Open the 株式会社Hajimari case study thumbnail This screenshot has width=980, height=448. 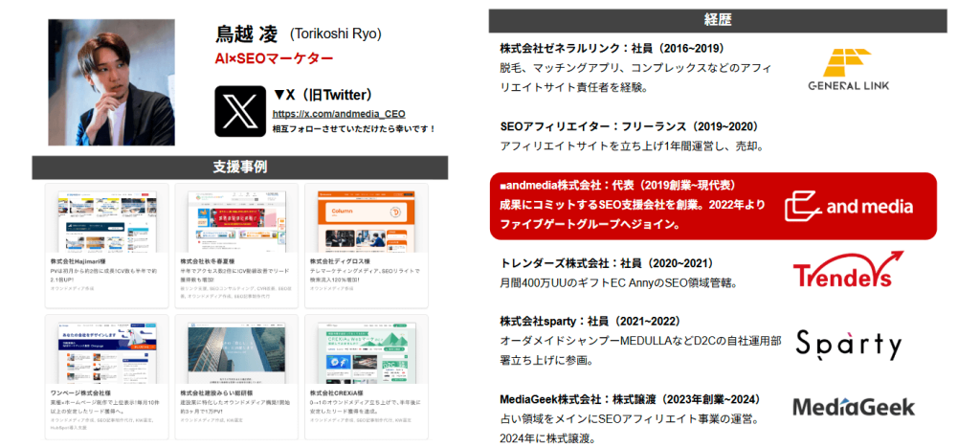[106, 220]
